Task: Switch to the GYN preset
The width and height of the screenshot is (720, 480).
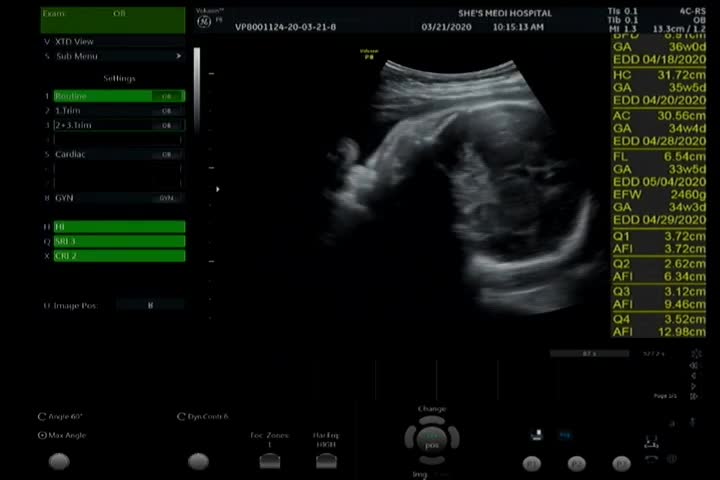Action: 113,198
